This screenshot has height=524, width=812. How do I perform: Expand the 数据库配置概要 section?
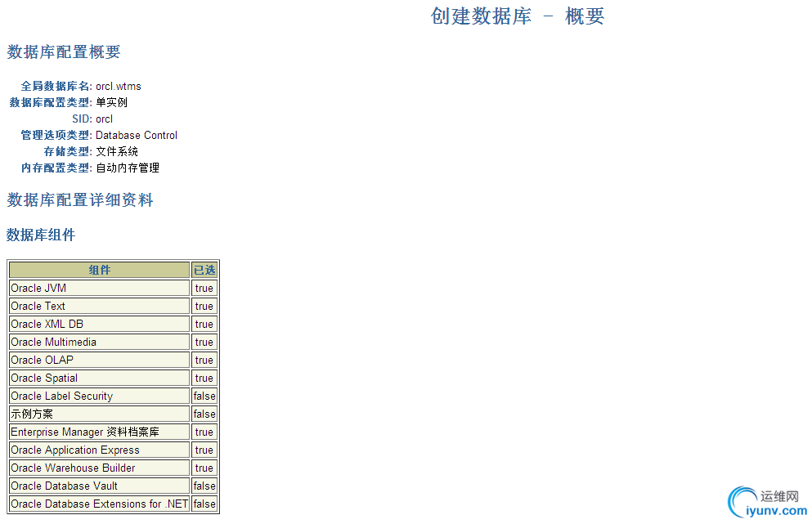click(x=62, y=52)
